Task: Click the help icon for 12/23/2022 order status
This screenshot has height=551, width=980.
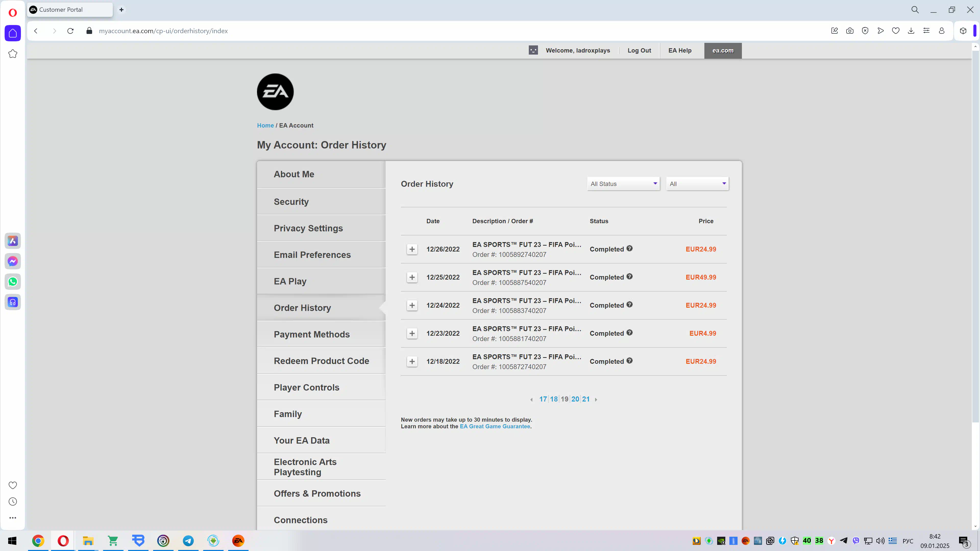Action: coord(630,332)
